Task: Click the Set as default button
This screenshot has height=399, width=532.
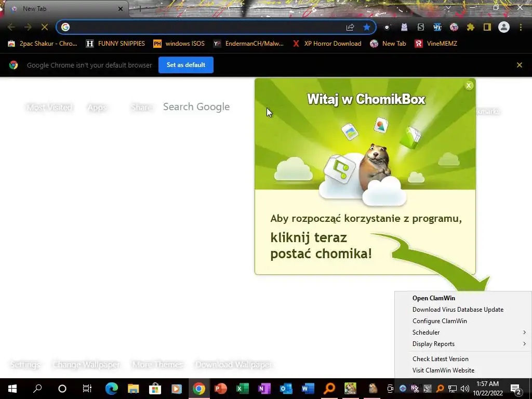Action: pyautogui.click(x=186, y=65)
